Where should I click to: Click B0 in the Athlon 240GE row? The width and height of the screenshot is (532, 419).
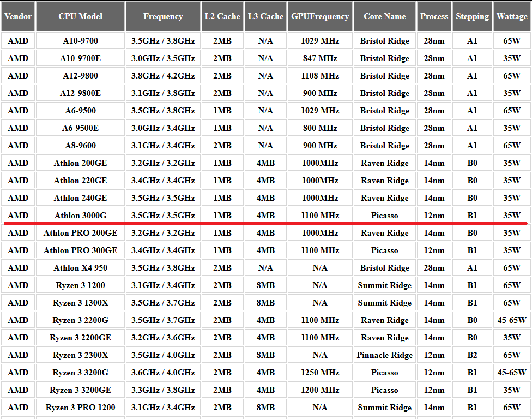(x=472, y=198)
